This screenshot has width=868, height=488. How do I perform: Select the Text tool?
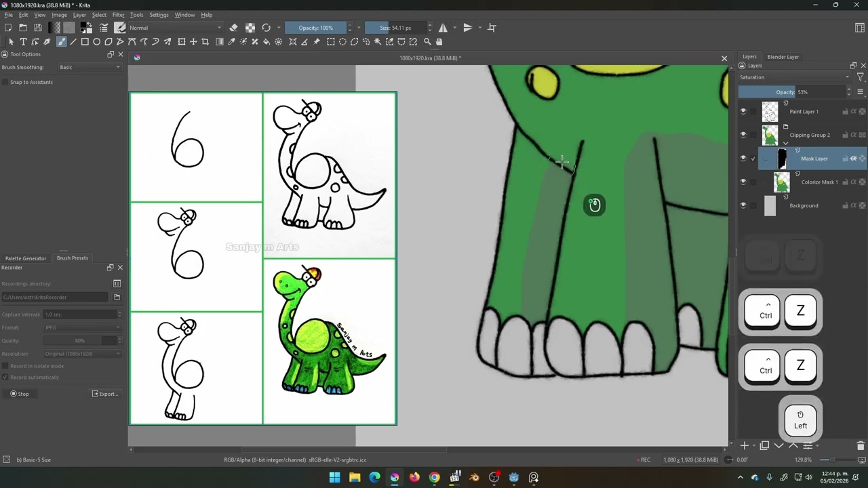pyautogui.click(x=23, y=42)
